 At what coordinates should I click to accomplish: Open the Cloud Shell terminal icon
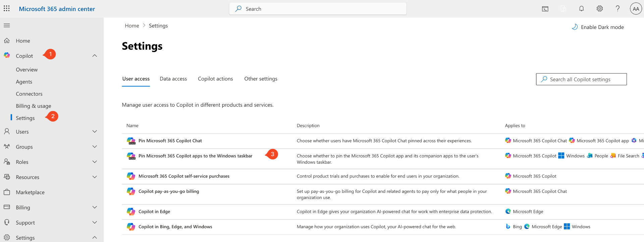point(545,9)
